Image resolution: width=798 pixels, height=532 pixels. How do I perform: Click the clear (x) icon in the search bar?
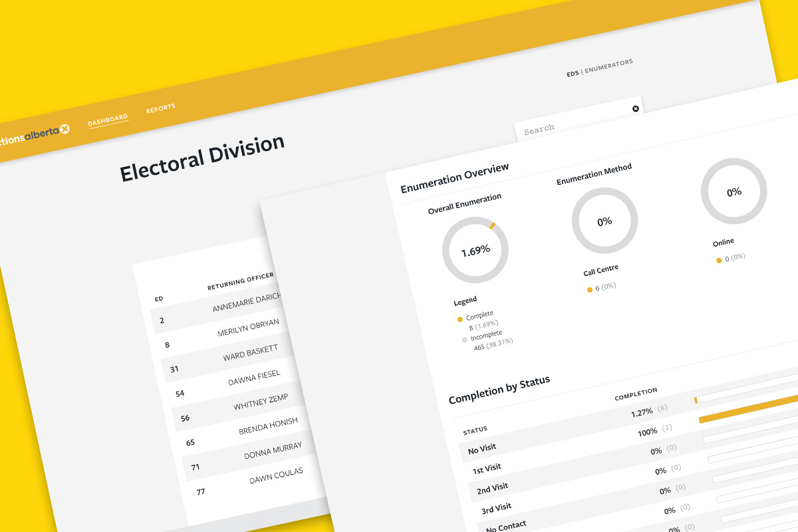636,108
